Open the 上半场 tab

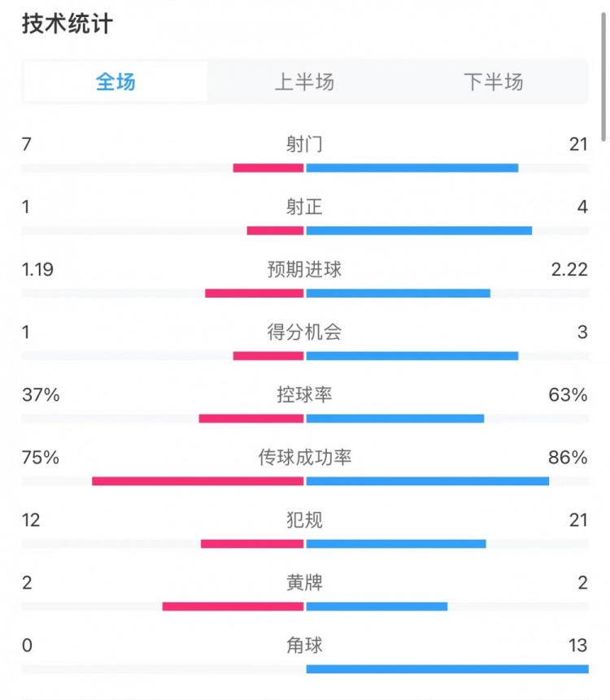click(304, 82)
